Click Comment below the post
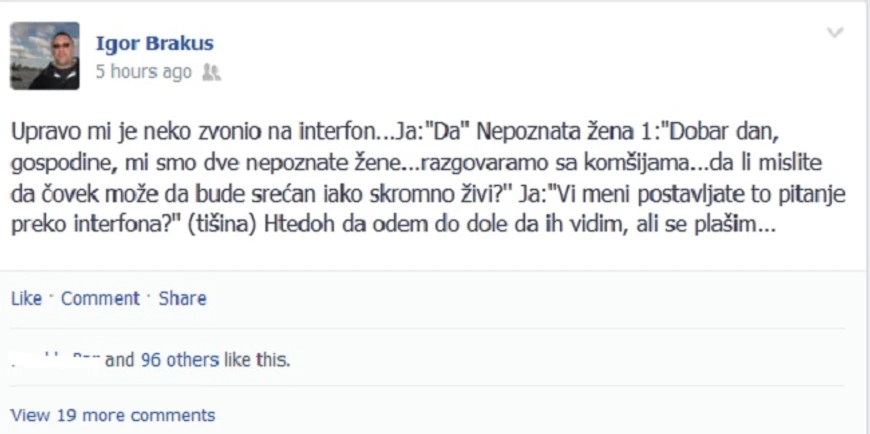870x434 pixels. (x=100, y=299)
